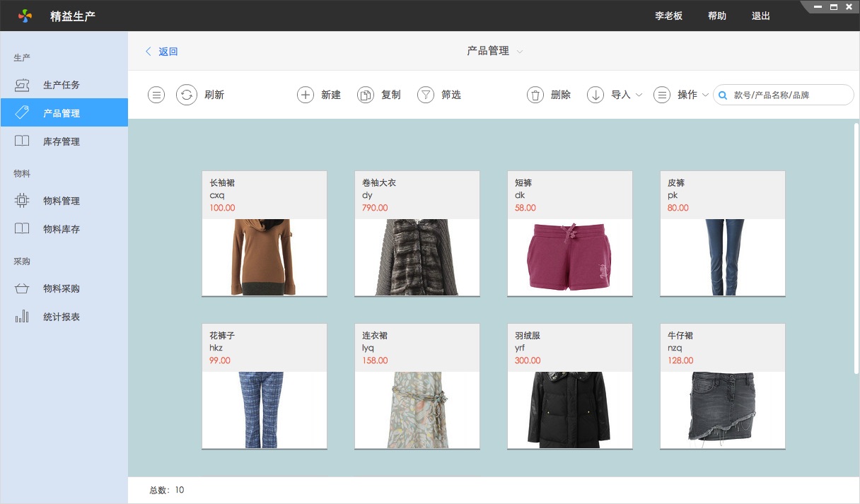Select the 羽绒服 product thumbnail
Image resolution: width=860 pixels, height=504 pixels.
tap(569, 409)
